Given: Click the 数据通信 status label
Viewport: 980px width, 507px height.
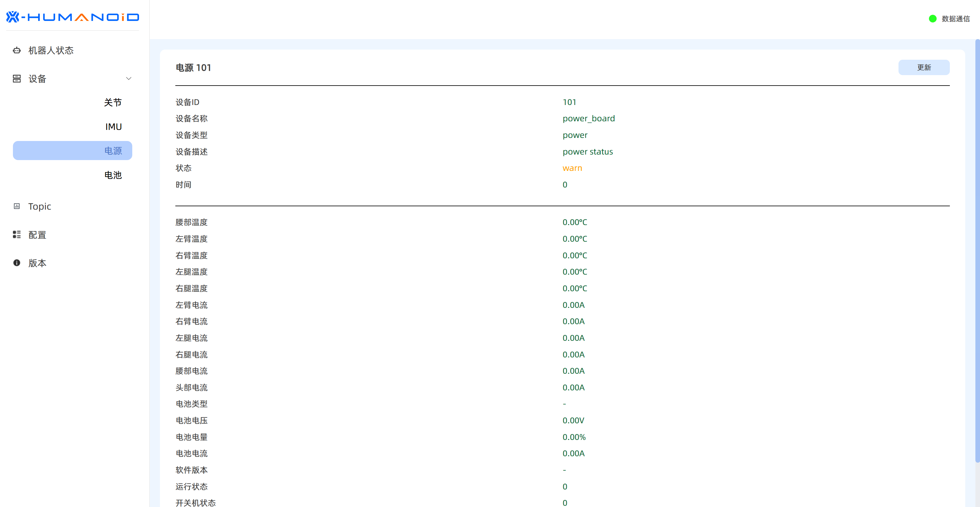Looking at the screenshot, I should [x=955, y=19].
